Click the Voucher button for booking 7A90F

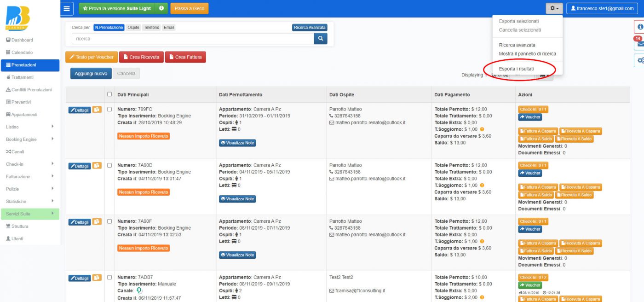tap(530, 229)
